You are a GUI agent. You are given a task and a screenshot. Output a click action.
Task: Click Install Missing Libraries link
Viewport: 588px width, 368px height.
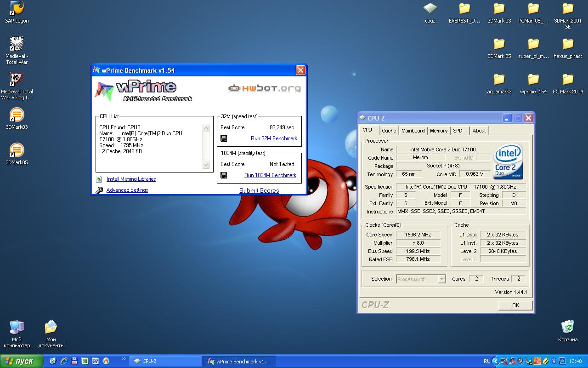[131, 179]
